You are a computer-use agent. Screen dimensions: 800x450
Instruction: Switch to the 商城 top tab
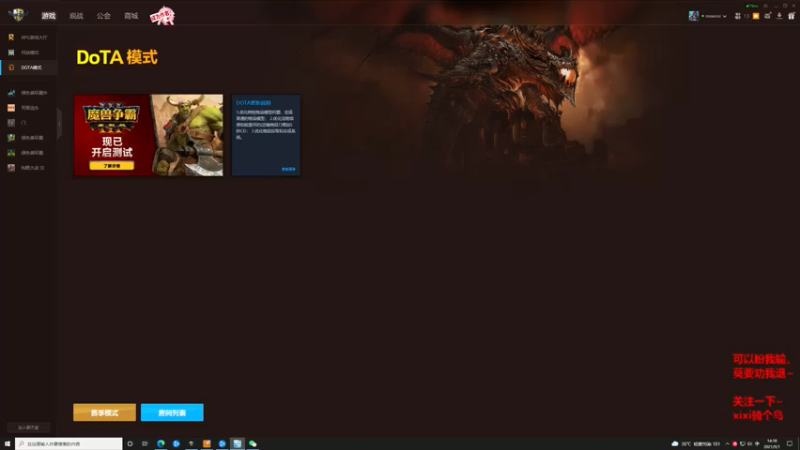(131, 16)
